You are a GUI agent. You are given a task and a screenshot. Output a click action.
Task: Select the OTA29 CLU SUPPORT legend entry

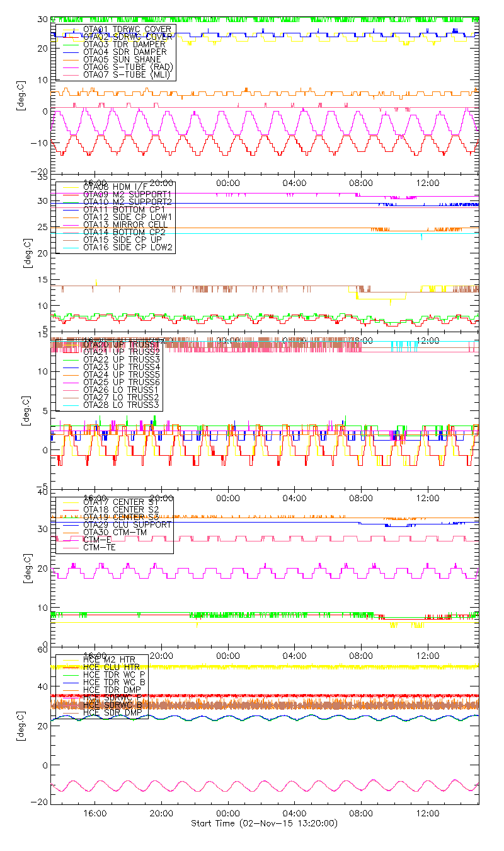[x=127, y=524]
